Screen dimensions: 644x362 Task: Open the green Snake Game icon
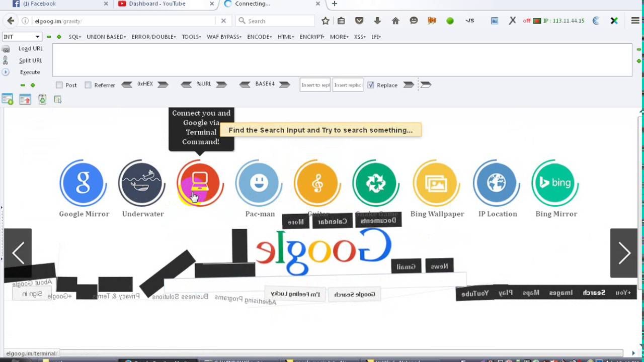pos(376,183)
